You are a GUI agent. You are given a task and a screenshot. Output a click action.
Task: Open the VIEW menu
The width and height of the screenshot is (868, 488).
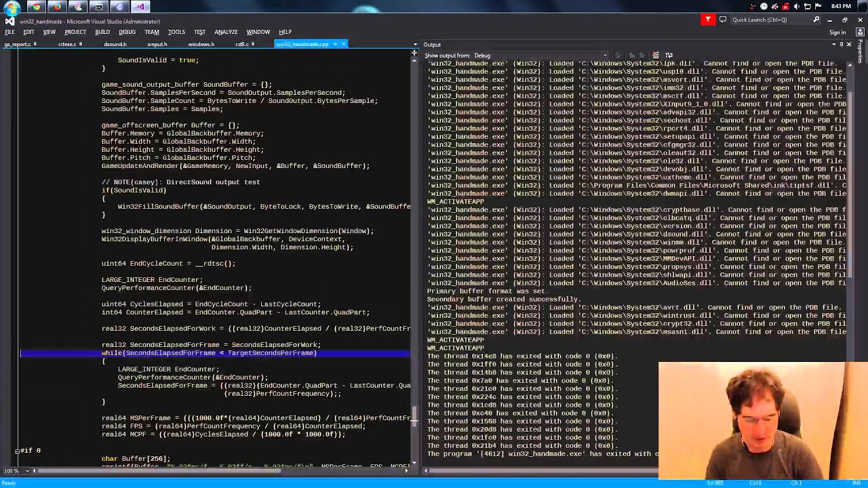click(x=50, y=32)
